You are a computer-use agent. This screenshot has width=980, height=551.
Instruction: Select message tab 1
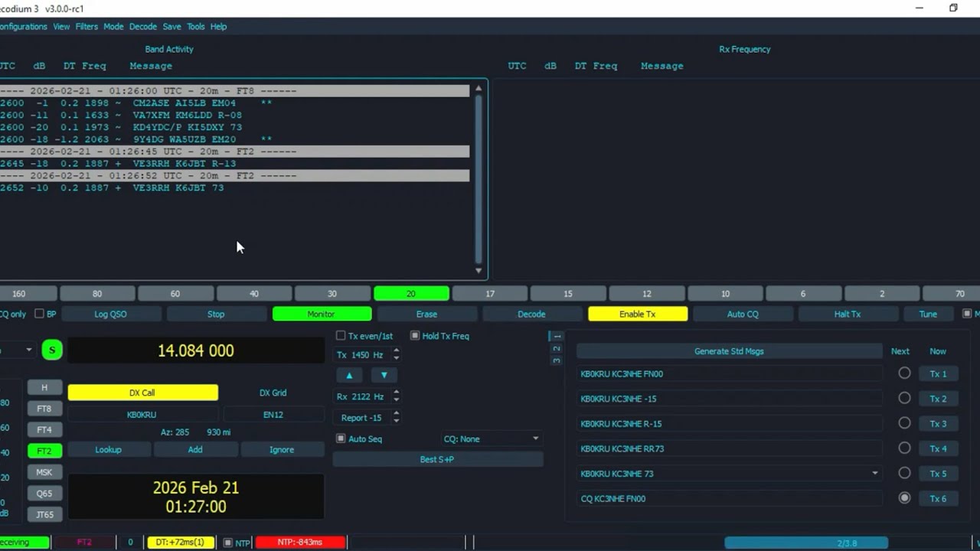[x=557, y=336]
